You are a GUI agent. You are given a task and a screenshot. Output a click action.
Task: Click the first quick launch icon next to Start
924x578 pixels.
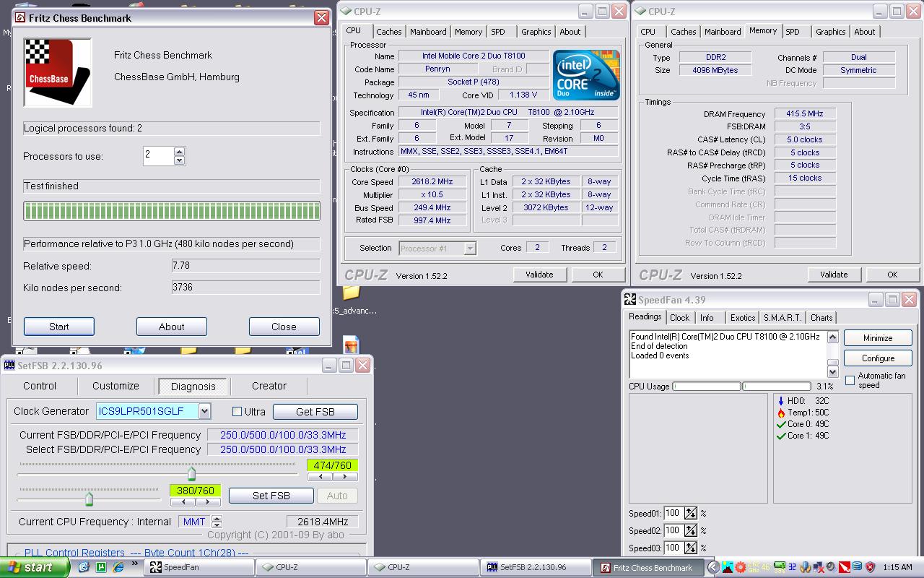pos(84,567)
